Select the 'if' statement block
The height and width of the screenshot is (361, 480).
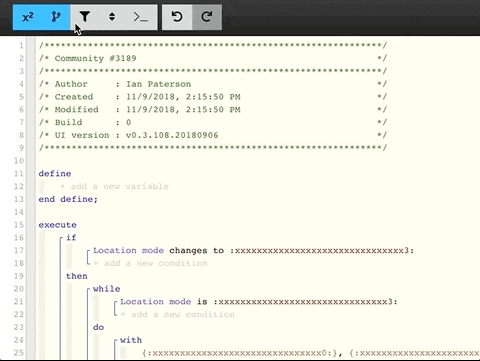tap(71, 238)
